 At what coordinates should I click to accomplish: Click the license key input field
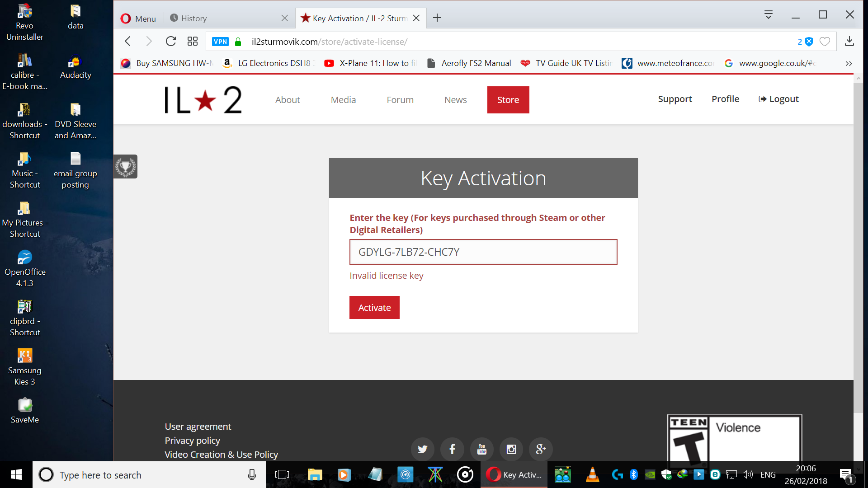pyautogui.click(x=483, y=252)
